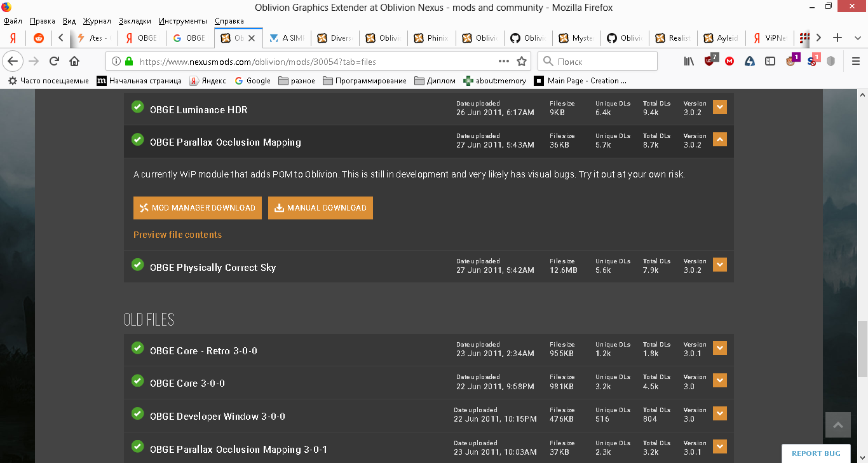868x463 pixels.
Task: Click the checkmark icon for OBGE Luminance HDR
Action: coord(137,107)
